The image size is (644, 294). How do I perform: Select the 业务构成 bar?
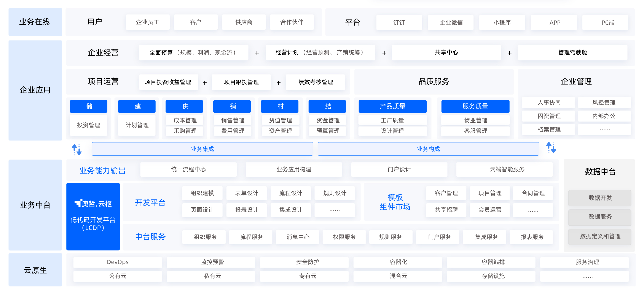pyautogui.click(x=428, y=149)
